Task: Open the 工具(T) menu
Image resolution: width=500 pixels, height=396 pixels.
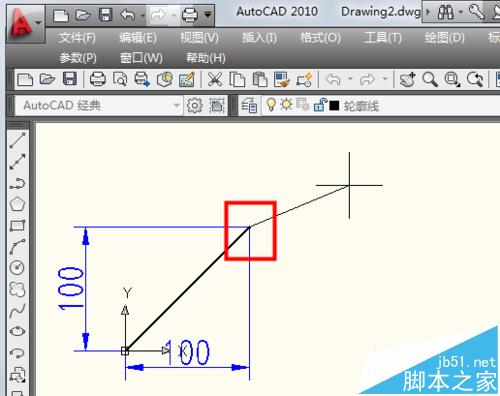Action: click(x=383, y=38)
